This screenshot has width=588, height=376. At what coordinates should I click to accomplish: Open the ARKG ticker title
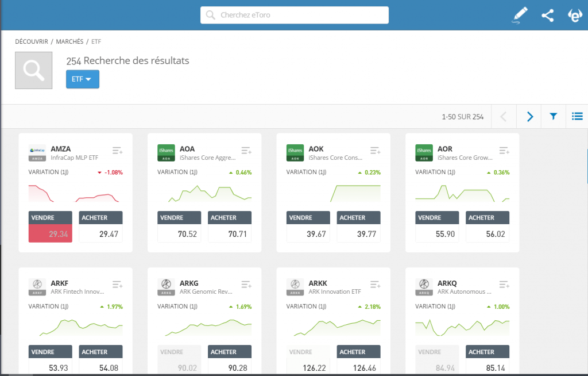tap(189, 283)
